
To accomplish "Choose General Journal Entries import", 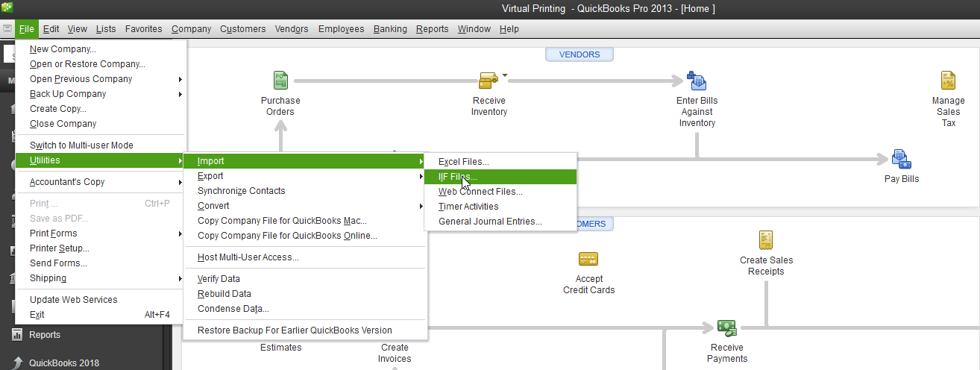I will tap(500, 222).
